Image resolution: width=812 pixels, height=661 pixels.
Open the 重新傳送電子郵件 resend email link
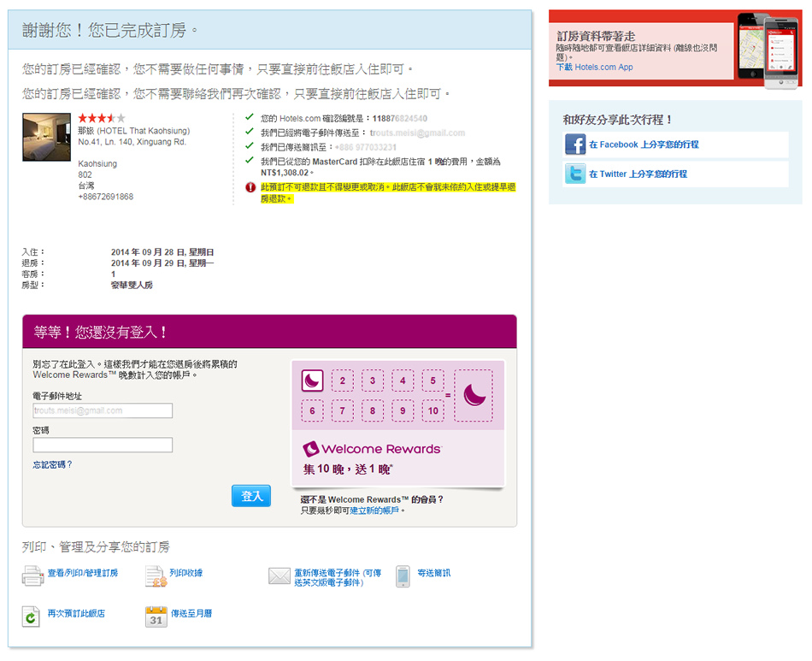(x=338, y=577)
